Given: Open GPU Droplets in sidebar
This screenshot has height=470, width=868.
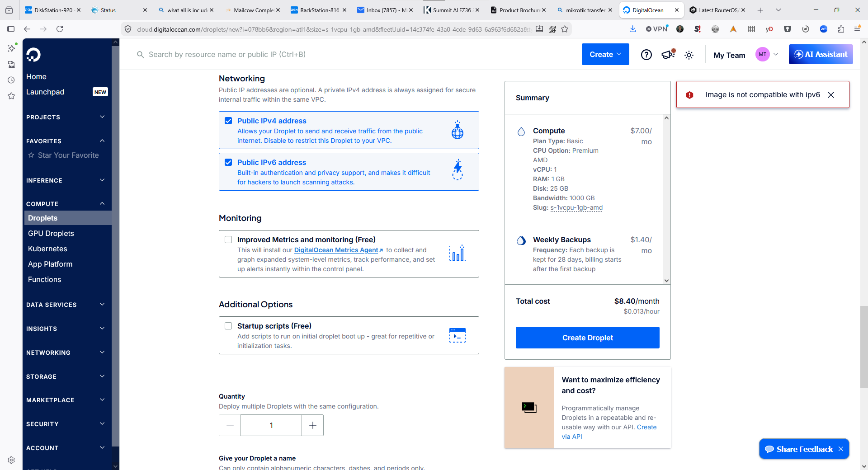Looking at the screenshot, I should click(51, 233).
